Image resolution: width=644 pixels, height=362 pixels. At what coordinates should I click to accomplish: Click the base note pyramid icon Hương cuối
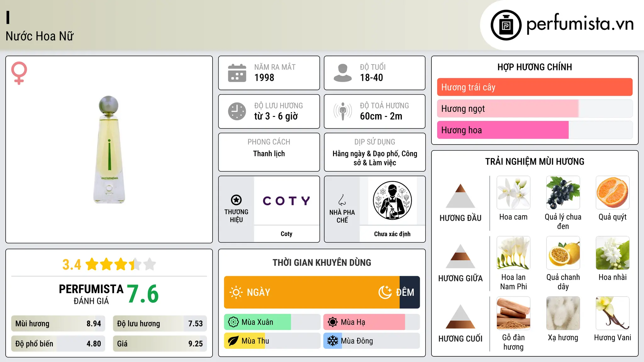(x=460, y=316)
